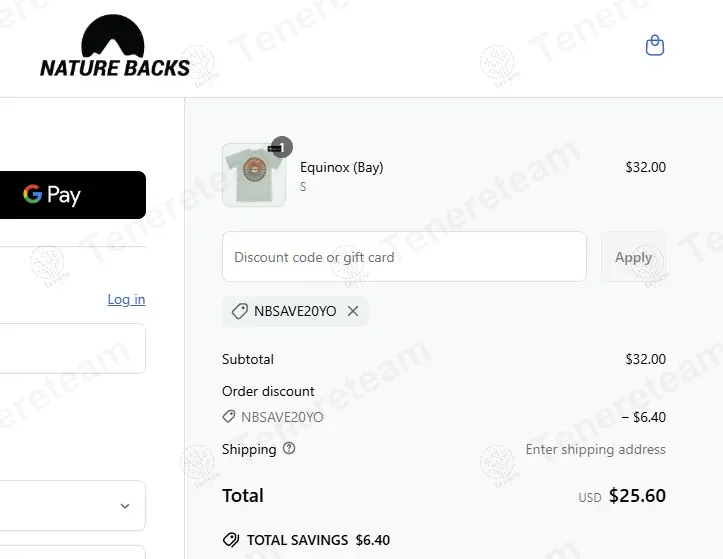Click the $25.60 total amount
The image size is (723, 559).
pos(637,496)
